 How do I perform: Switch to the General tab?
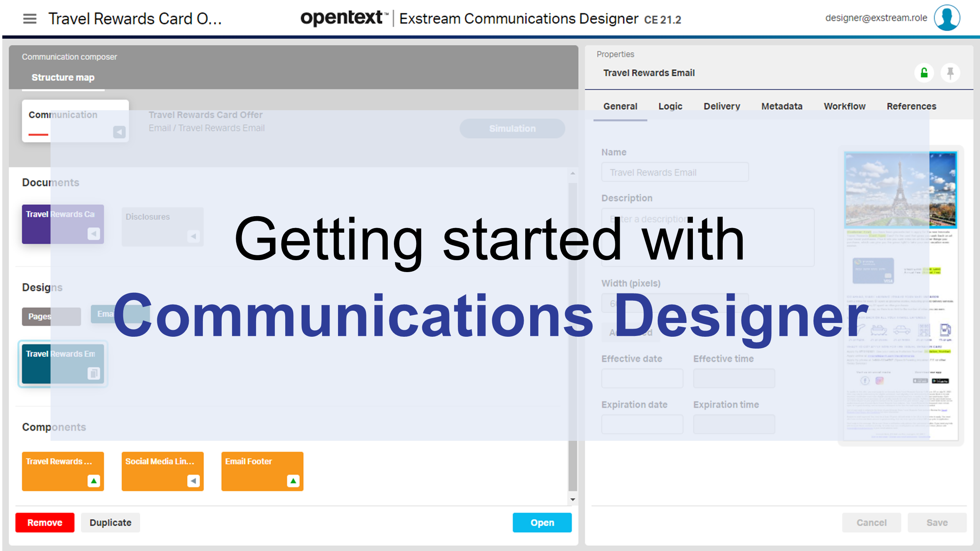620,106
